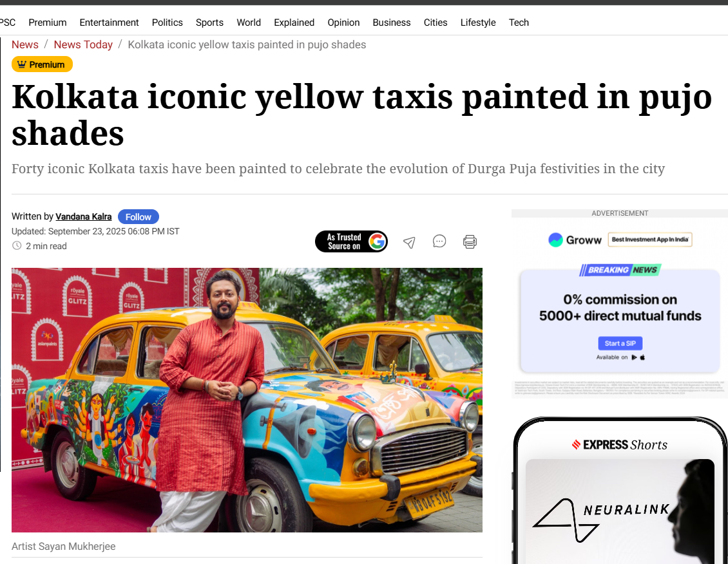
Task: Open the painted taxi article photo
Action: coord(247,400)
